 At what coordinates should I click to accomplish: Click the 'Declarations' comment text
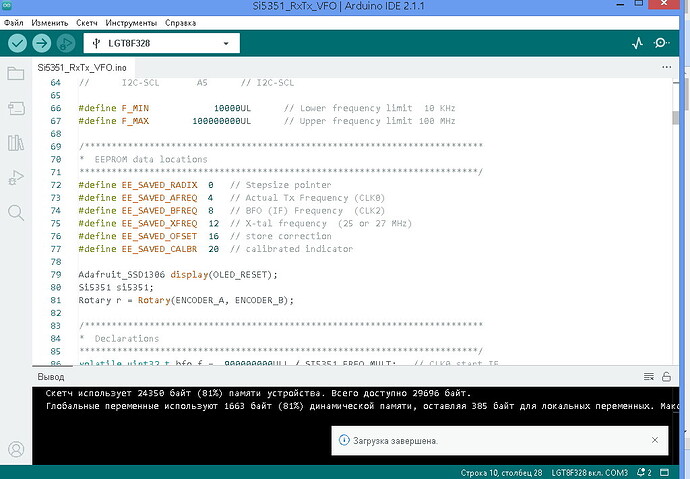[127, 339]
